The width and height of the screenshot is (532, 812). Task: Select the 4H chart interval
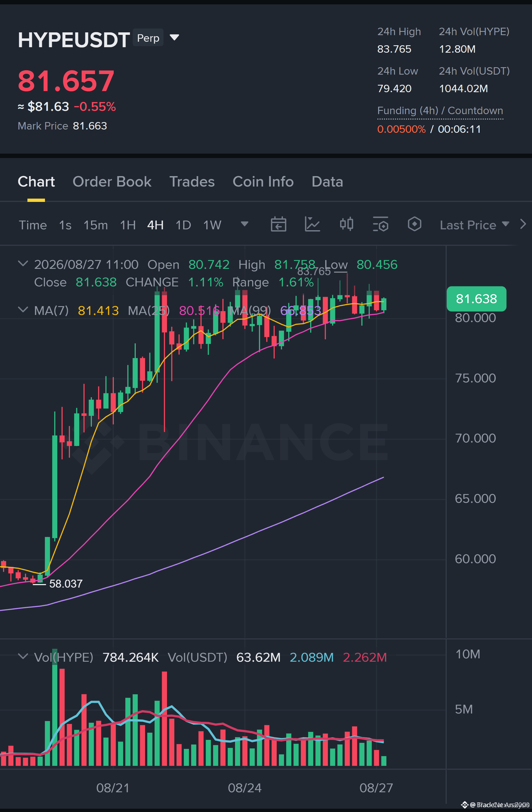tap(155, 225)
